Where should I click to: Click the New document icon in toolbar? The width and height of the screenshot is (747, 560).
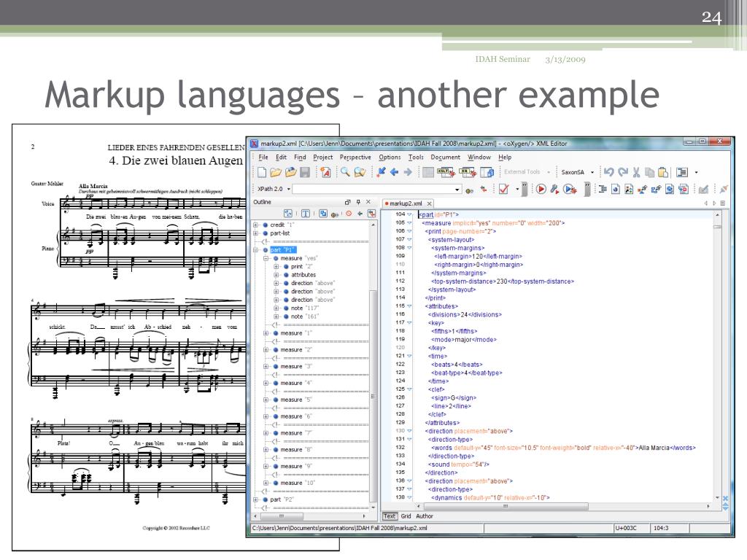(x=261, y=173)
